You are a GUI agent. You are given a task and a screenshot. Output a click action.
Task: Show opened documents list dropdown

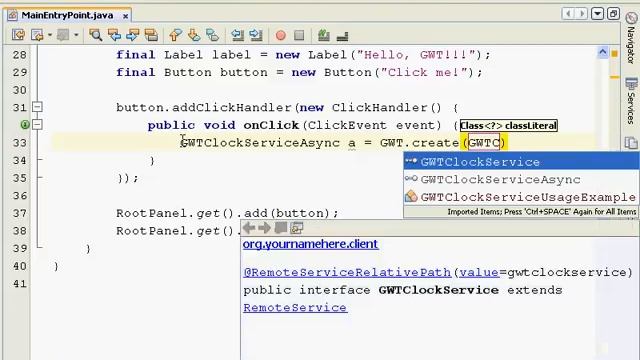pyautogui.click(x=597, y=14)
